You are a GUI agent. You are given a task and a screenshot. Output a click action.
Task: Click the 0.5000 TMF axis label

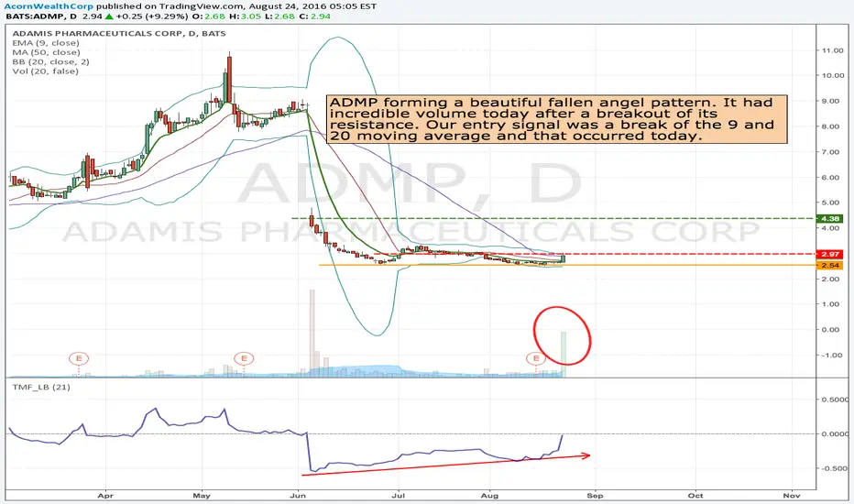[x=836, y=400]
